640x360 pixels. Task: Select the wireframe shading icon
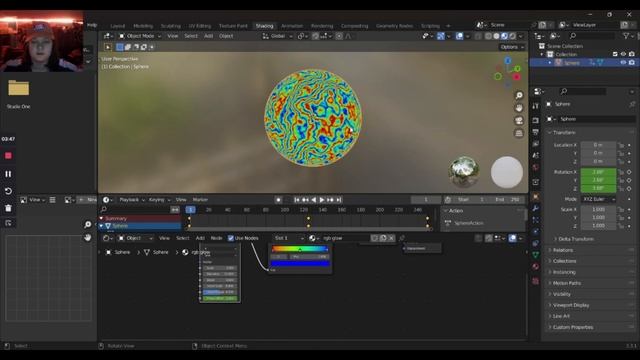pyautogui.click(x=488, y=36)
